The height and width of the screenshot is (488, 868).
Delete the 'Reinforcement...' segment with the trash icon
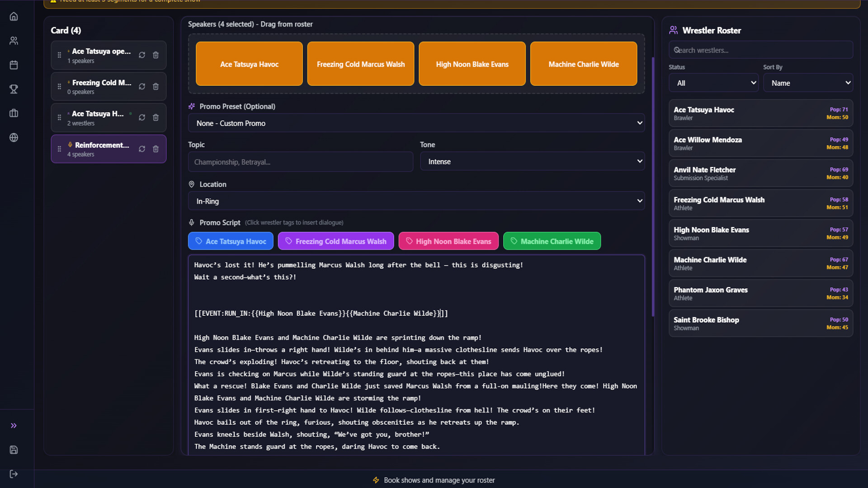156,149
